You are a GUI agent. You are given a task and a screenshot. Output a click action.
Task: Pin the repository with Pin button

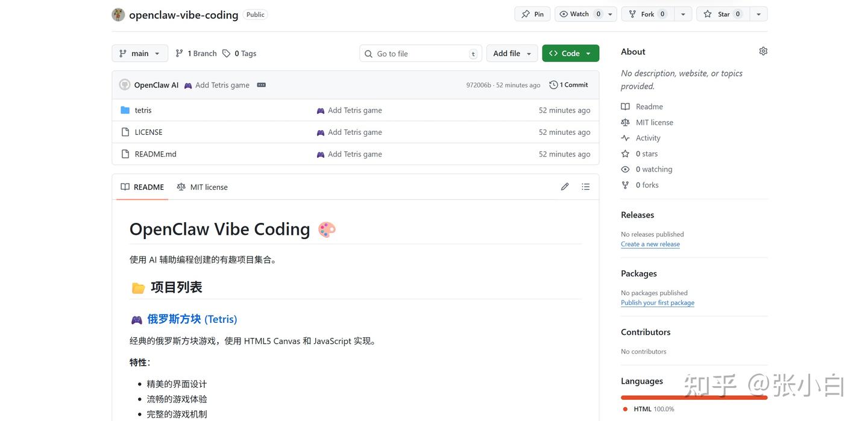pyautogui.click(x=532, y=14)
